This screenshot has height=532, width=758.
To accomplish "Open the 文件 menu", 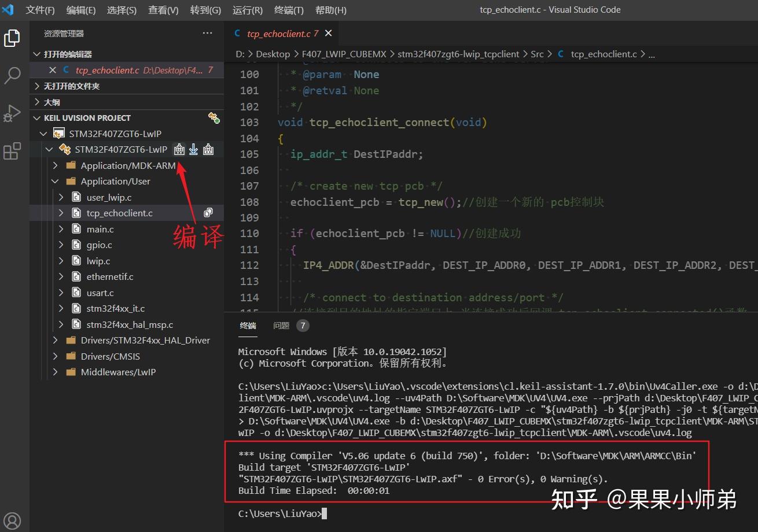I will pos(40,10).
